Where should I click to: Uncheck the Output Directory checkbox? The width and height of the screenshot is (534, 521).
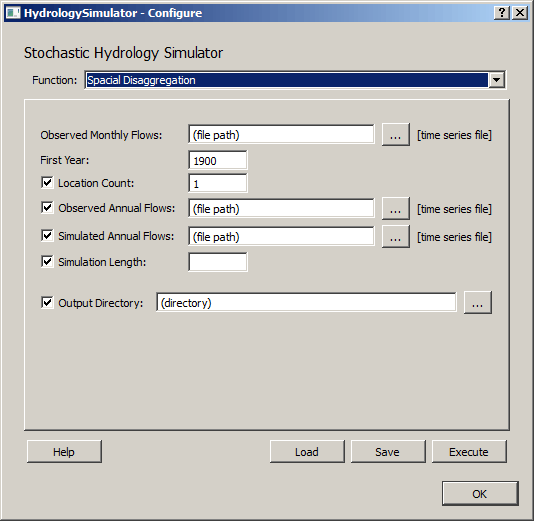[x=47, y=302]
